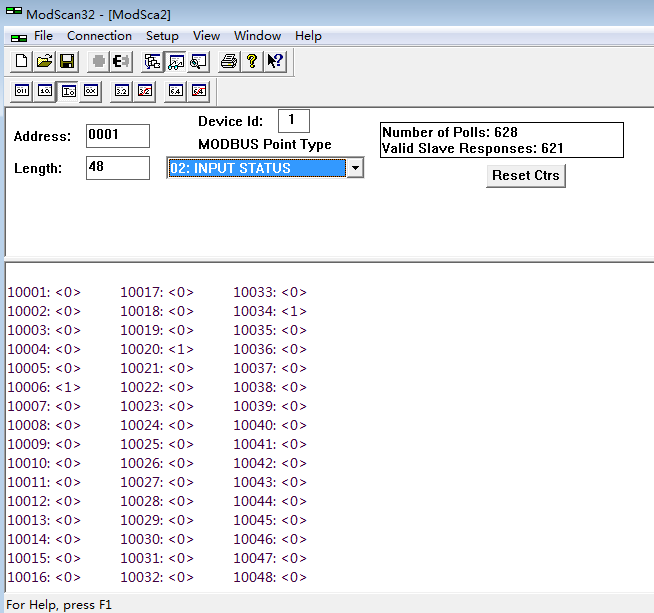Click the MODBUS Point Type label
Screen dimensions: 654x613
pos(265,144)
